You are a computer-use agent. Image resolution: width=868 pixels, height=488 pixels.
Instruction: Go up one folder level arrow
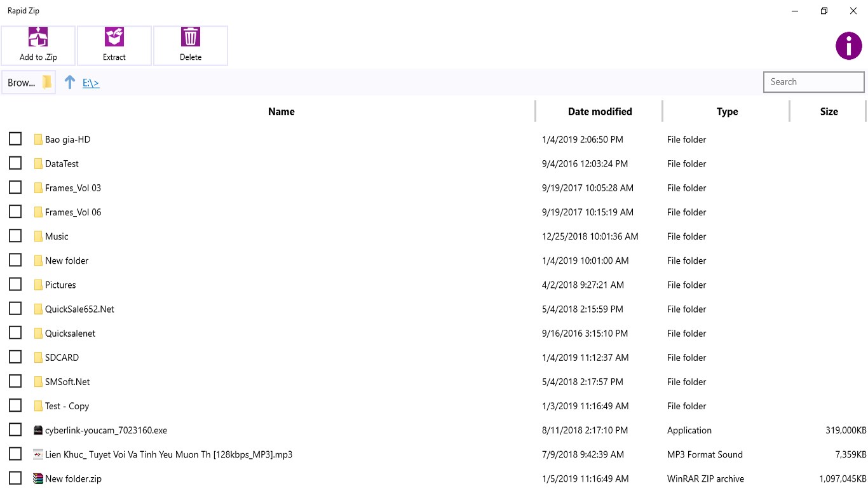coord(70,82)
